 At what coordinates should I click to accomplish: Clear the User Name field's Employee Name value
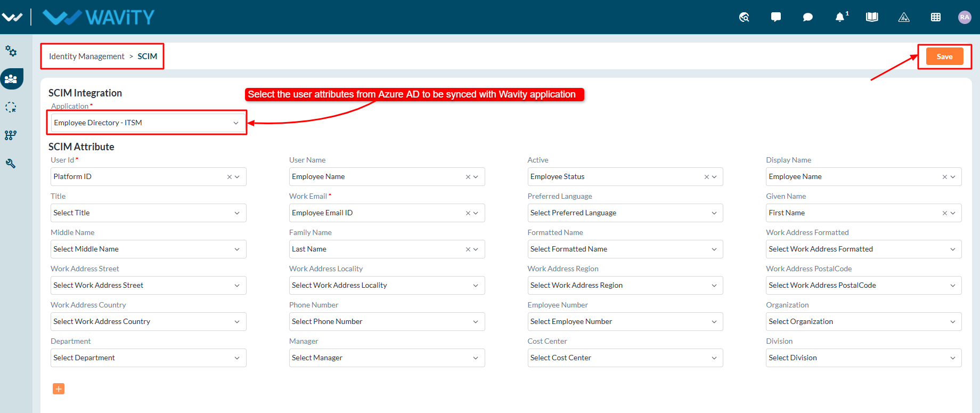[468, 177]
